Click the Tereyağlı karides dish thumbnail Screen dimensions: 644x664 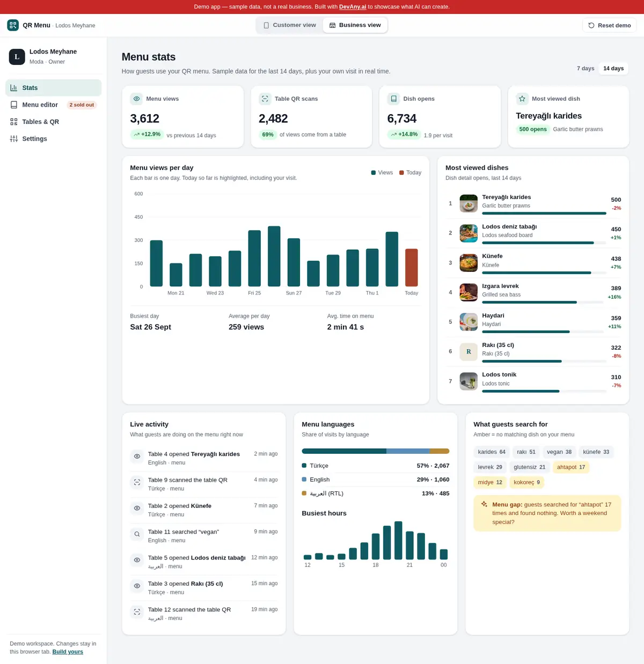[469, 203]
